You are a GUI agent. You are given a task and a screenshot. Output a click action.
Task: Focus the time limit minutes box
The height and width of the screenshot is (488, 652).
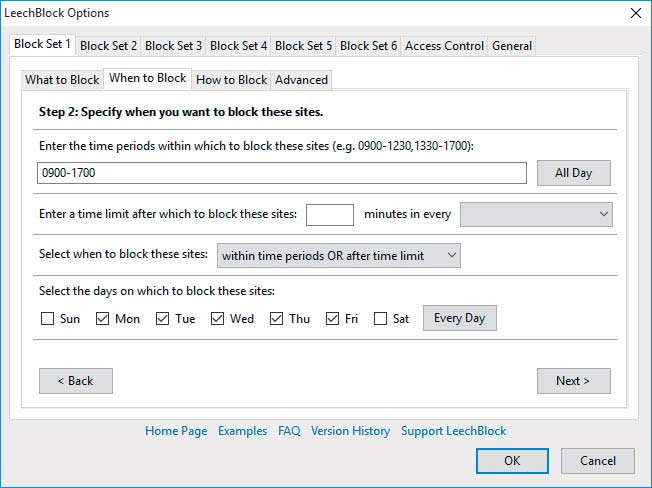pyautogui.click(x=330, y=214)
